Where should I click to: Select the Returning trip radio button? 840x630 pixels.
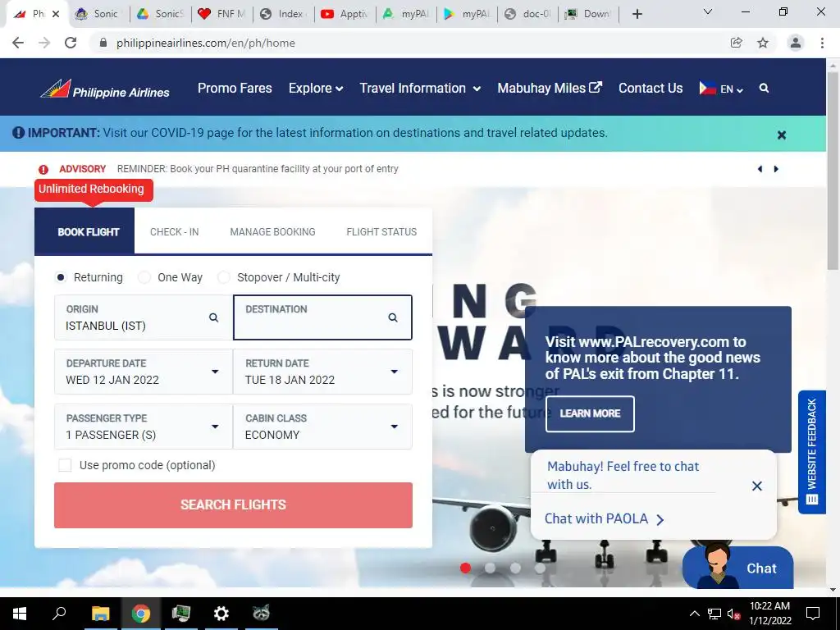[x=61, y=277]
